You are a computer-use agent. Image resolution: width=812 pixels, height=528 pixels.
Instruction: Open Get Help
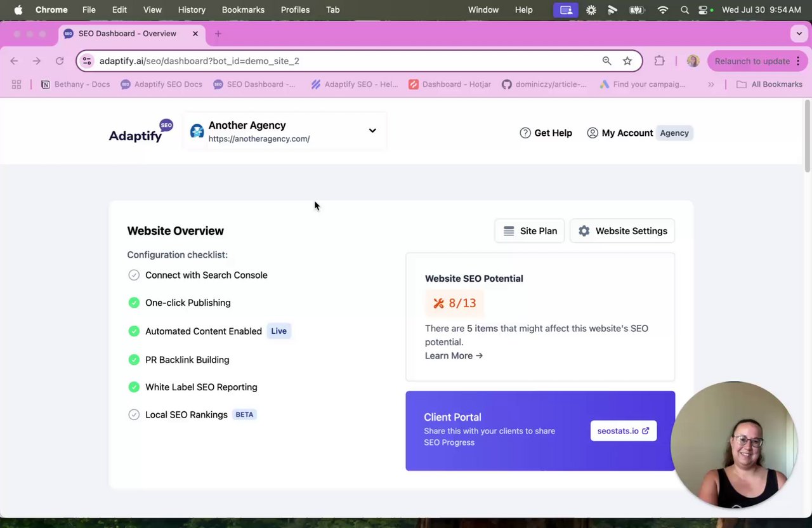(546, 133)
